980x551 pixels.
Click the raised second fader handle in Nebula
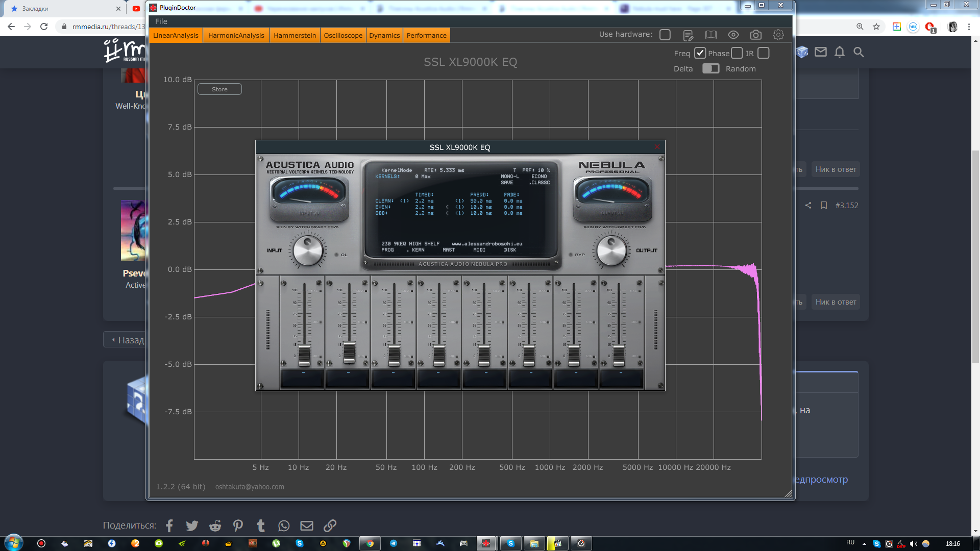[x=349, y=352]
